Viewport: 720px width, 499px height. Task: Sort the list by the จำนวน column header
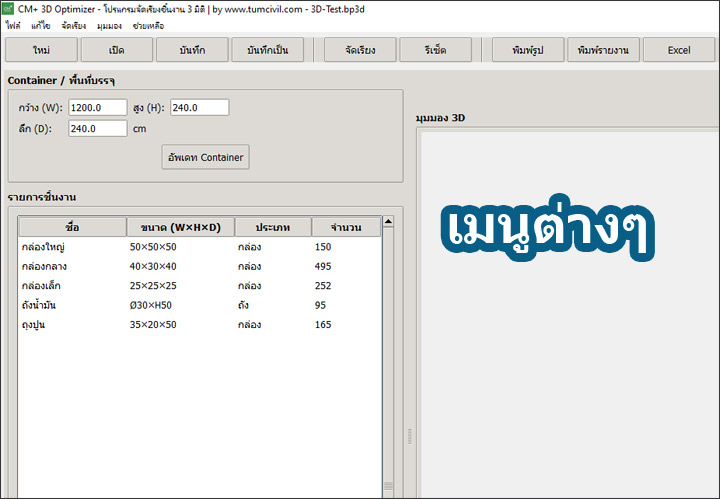coord(346,227)
